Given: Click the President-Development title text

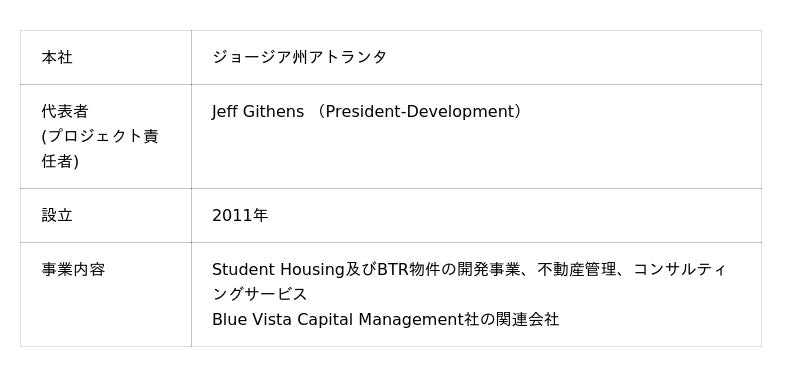Looking at the screenshot, I should pyautogui.click(x=419, y=111).
